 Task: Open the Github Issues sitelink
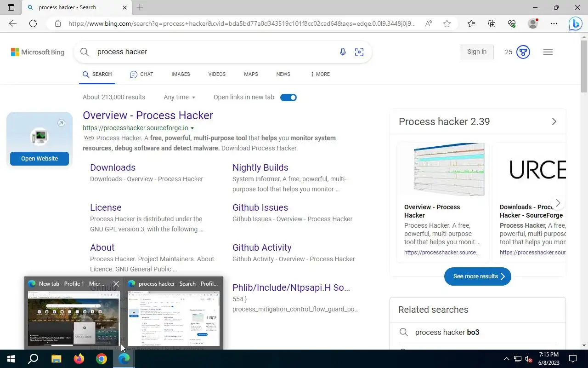[260, 207]
